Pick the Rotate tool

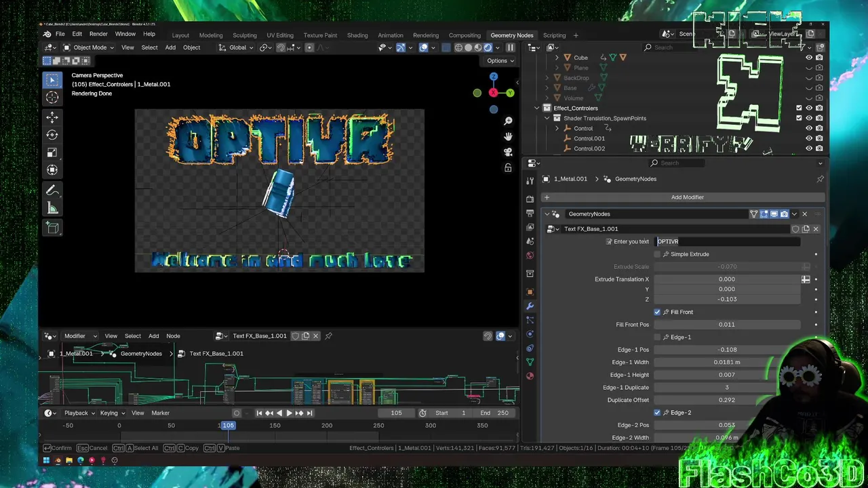pos(52,135)
